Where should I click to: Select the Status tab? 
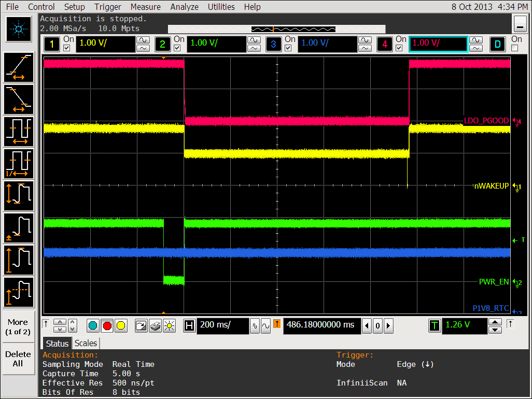pos(58,344)
